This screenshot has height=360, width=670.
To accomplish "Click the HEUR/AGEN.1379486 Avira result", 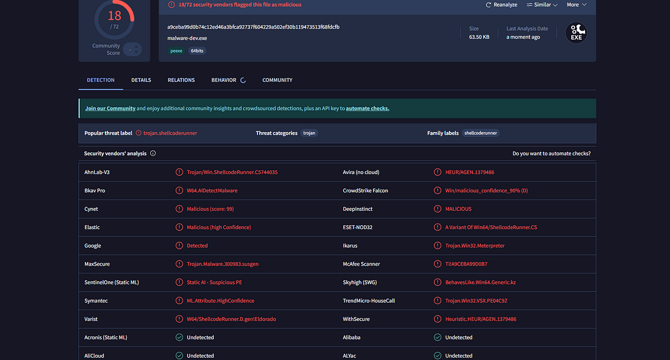I will pos(470,172).
